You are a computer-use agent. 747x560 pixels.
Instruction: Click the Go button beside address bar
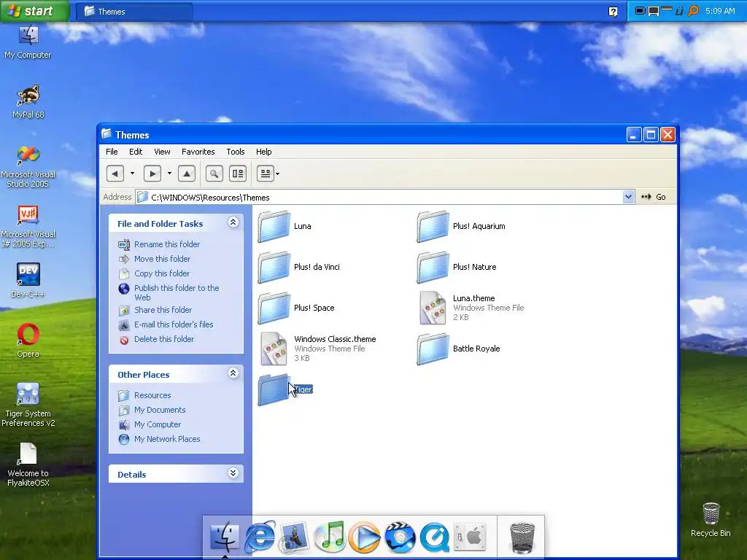tap(654, 197)
